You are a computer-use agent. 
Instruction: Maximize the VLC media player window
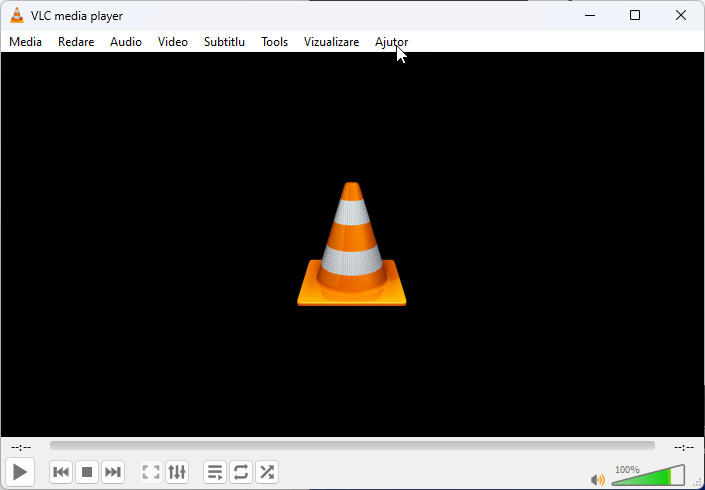point(635,15)
